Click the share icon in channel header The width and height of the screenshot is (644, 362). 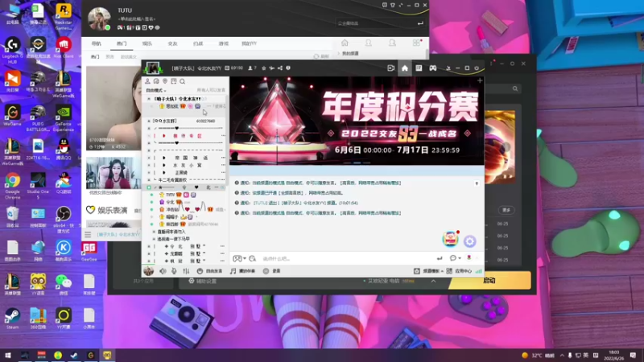click(x=280, y=68)
